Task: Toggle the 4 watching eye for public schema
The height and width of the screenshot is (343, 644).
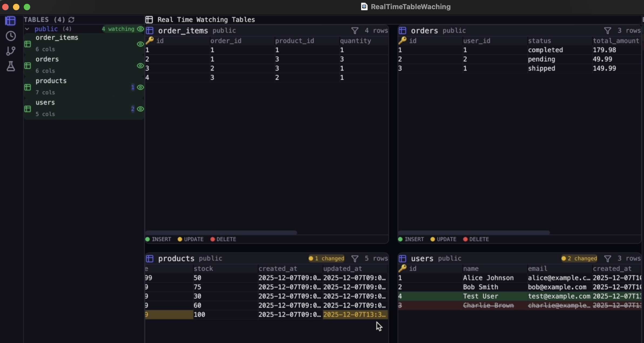Action: click(140, 29)
